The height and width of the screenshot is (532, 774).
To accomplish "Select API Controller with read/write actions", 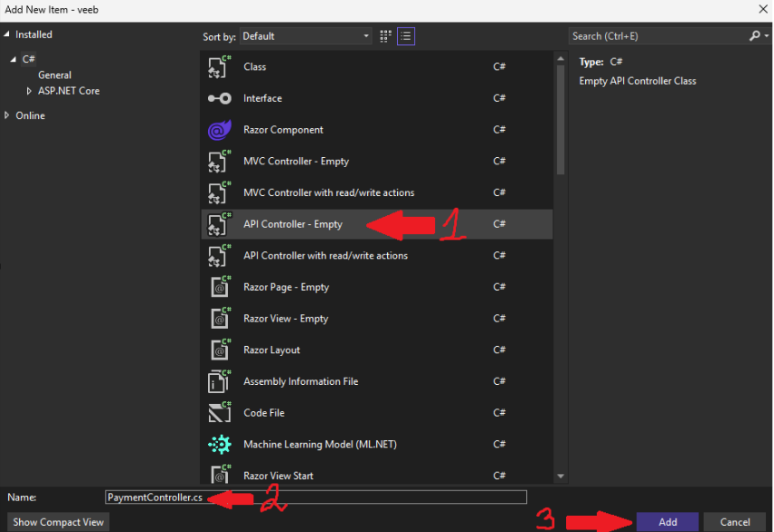I will pos(325,256).
